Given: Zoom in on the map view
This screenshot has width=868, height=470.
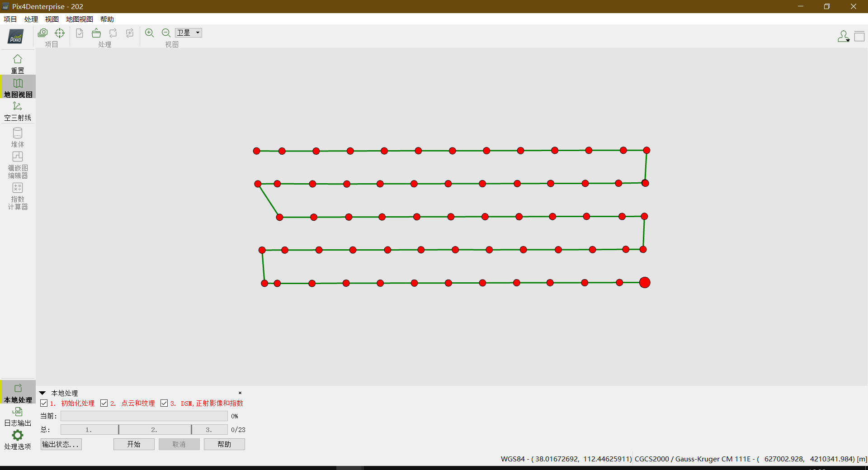Looking at the screenshot, I should 150,33.
